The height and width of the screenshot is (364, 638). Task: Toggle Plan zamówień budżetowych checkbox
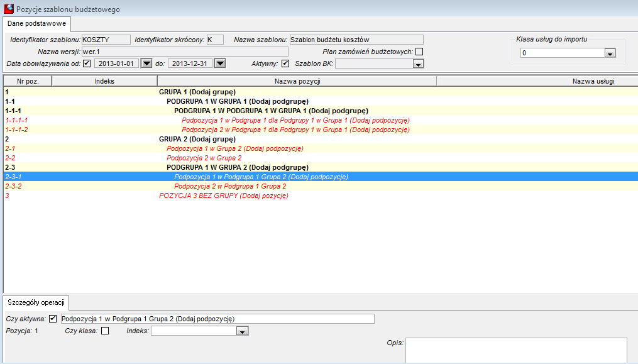click(x=419, y=52)
